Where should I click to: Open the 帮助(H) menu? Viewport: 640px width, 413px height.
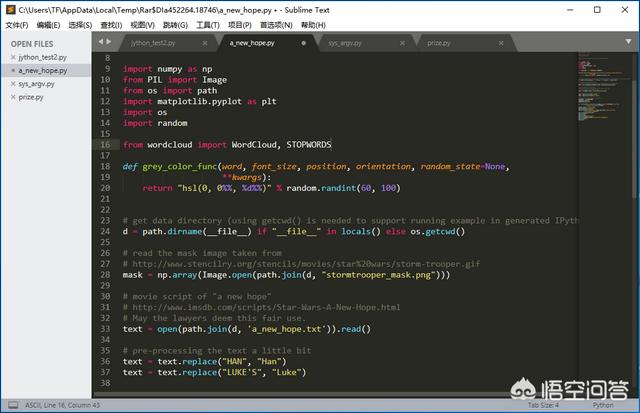313,25
